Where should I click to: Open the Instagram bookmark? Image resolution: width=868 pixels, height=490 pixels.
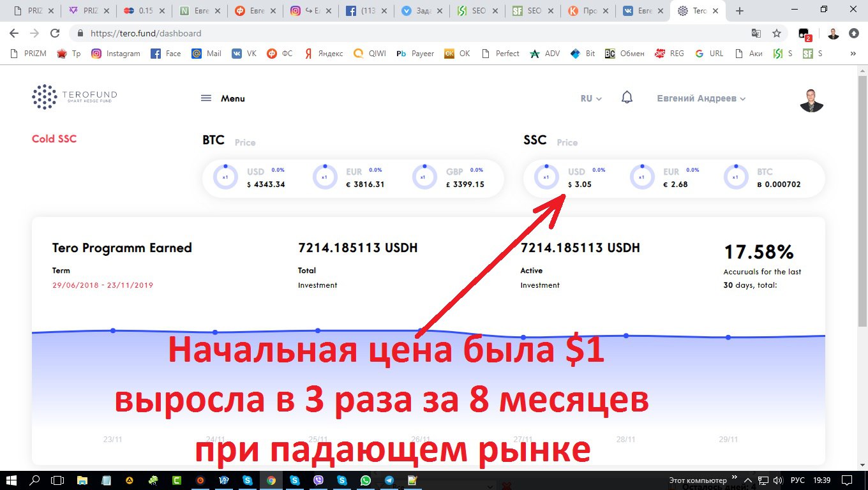(x=116, y=54)
